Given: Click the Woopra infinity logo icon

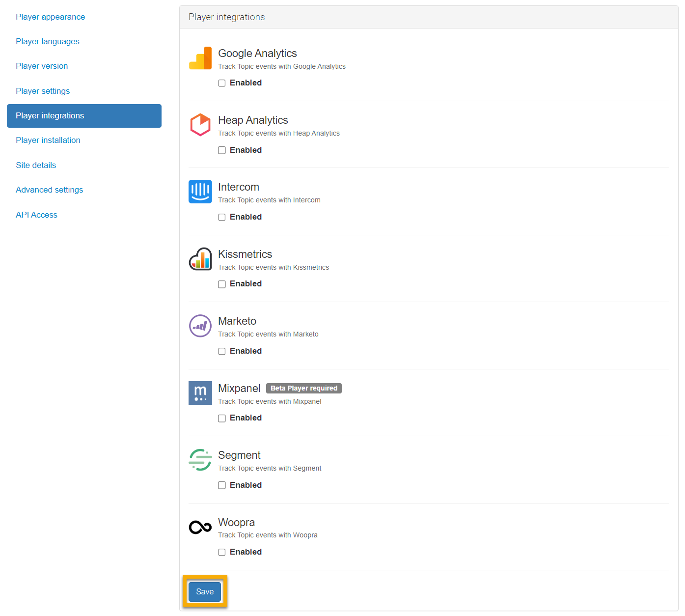Looking at the screenshot, I should click(200, 527).
